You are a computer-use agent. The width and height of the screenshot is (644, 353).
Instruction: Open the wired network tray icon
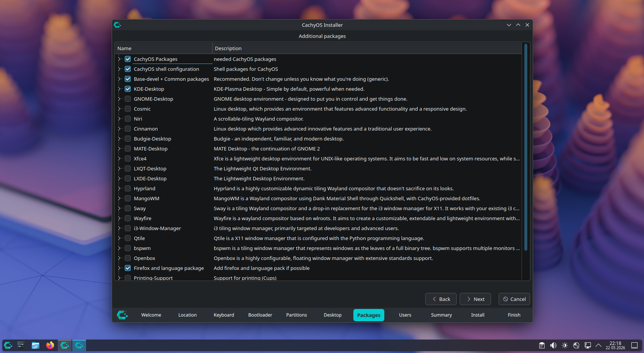(588, 345)
